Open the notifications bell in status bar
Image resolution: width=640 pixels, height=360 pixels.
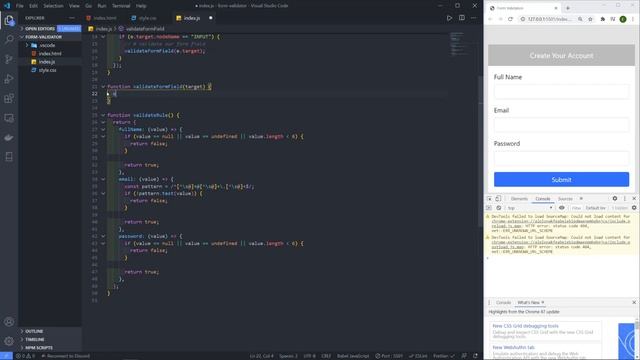pos(476,356)
